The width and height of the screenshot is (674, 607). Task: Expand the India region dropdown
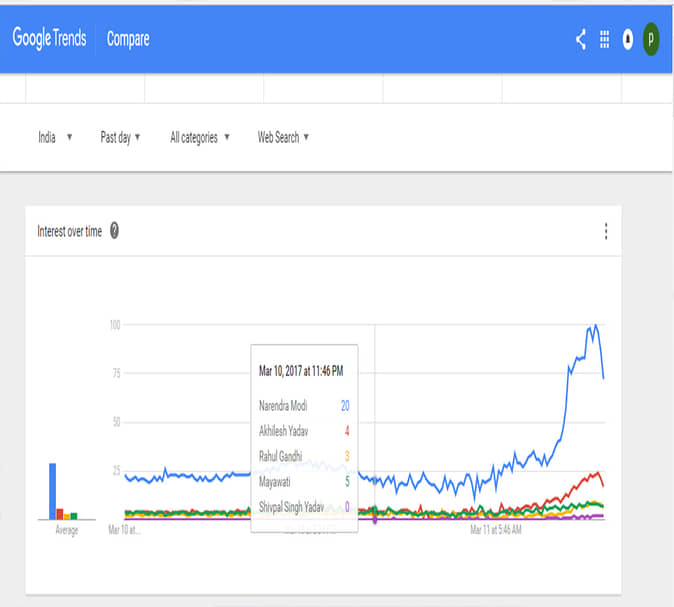55,137
